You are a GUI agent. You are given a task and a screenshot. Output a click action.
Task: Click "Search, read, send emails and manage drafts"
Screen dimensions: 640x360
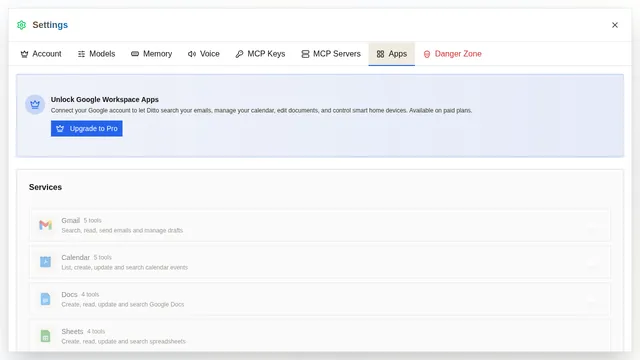[122, 231]
